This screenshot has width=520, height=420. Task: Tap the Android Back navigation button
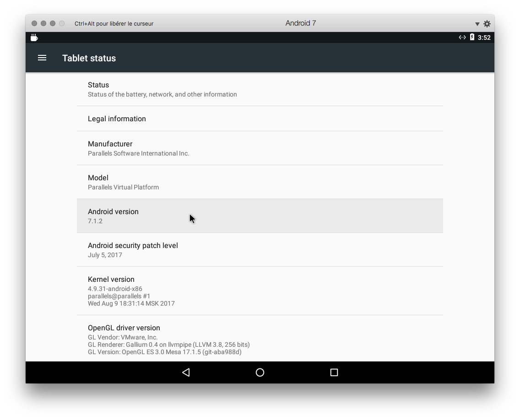[186, 372]
